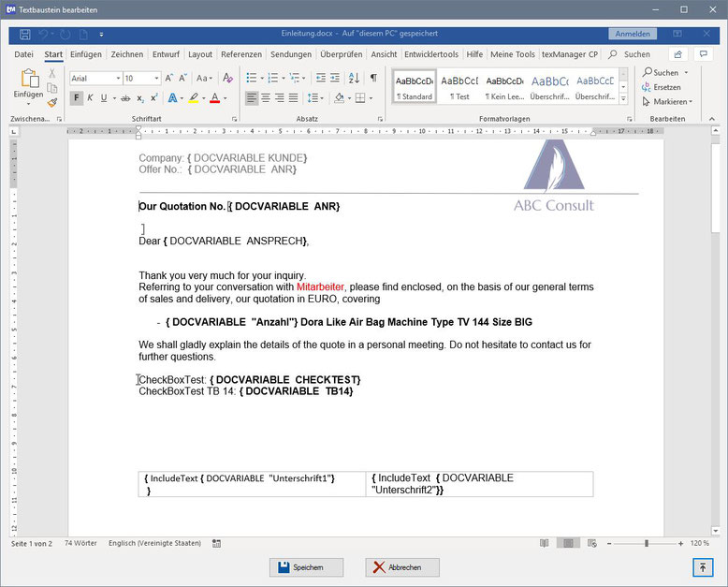Click the Speichern button
Image resolution: width=728 pixels, height=587 pixels.
tap(306, 567)
